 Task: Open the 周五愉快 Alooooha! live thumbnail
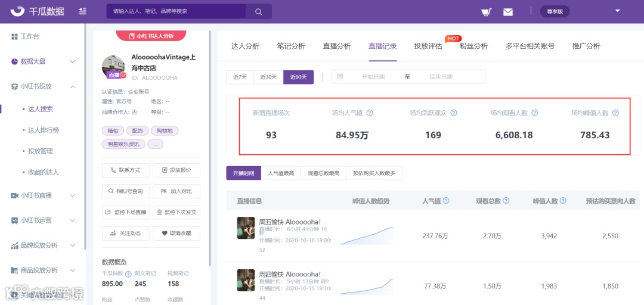(246, 228)
